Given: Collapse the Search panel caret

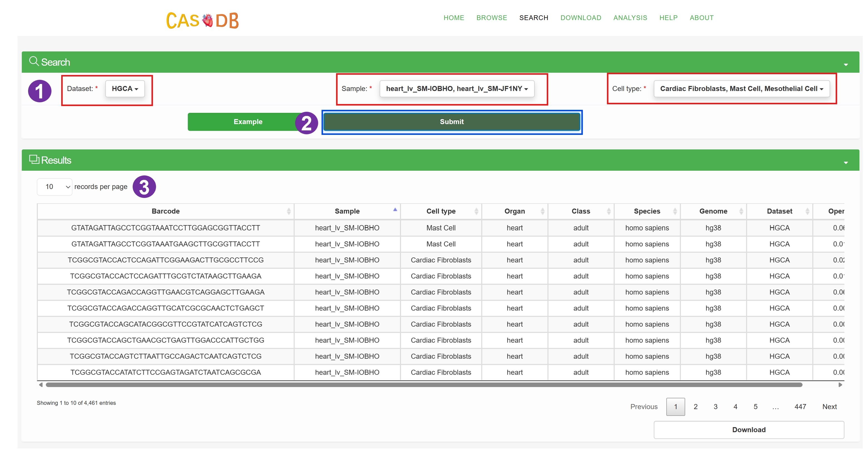Looking at the screenshot, I should (845, 65).
